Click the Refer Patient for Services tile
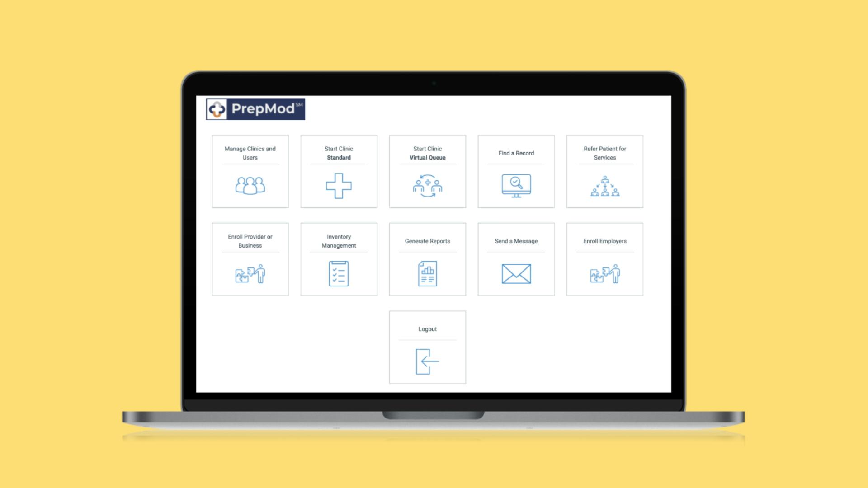This screenshot has height=488, width=868. point(604,171)
